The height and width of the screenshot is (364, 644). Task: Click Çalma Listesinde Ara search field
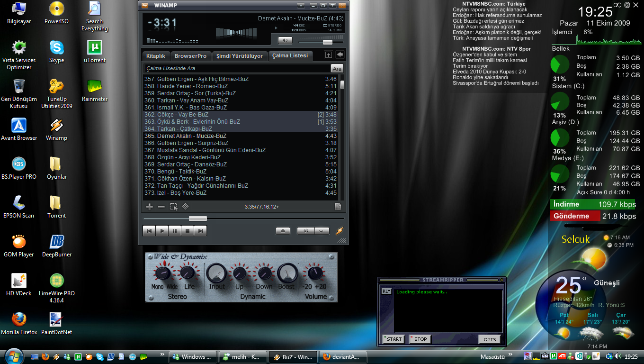(237, 68)
